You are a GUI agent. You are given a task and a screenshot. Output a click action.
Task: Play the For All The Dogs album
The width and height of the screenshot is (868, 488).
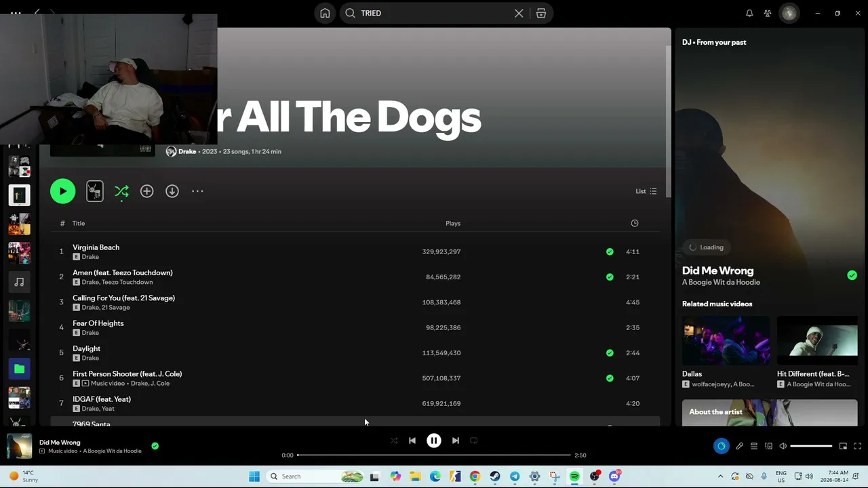[62, 191]
